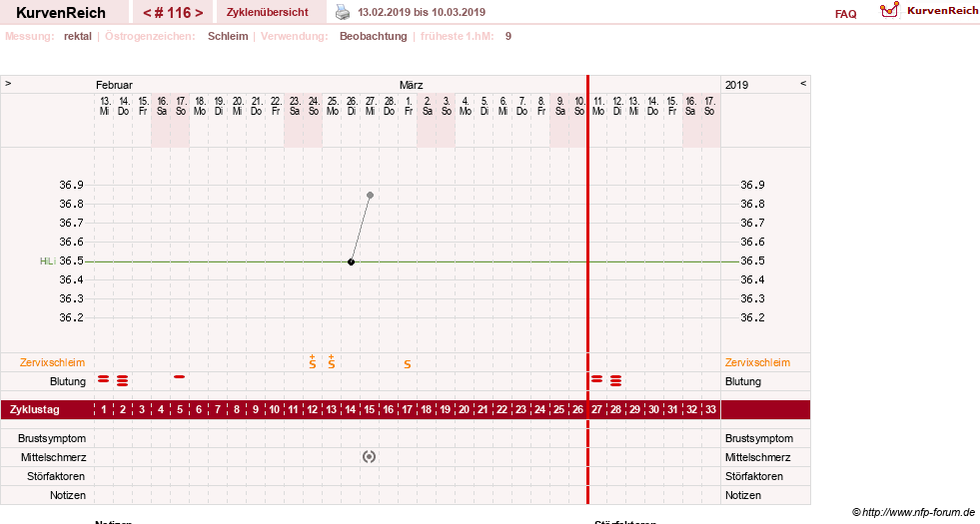Click the printer icon
The image size is (980, 524).
pos(343,12)
